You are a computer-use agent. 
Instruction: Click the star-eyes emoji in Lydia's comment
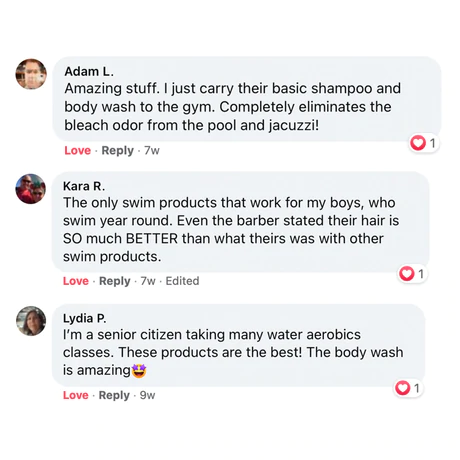(x=139, y=370)
